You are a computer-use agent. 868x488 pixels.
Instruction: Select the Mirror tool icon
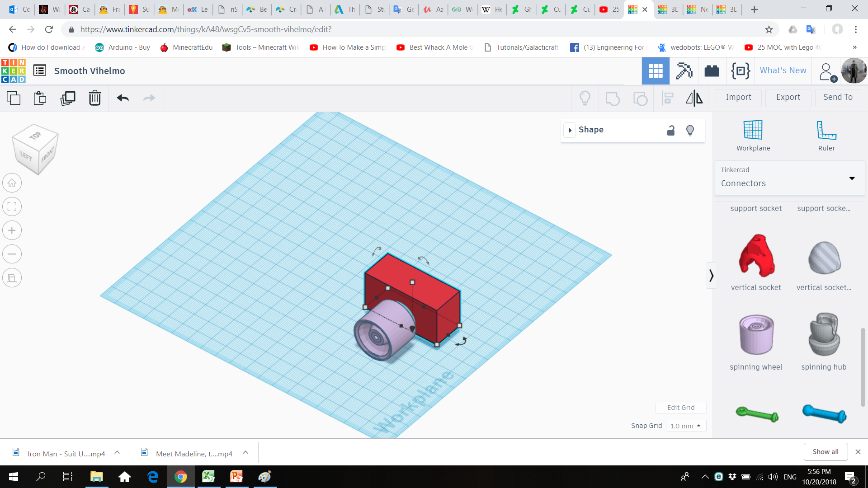tap(694, 98)
